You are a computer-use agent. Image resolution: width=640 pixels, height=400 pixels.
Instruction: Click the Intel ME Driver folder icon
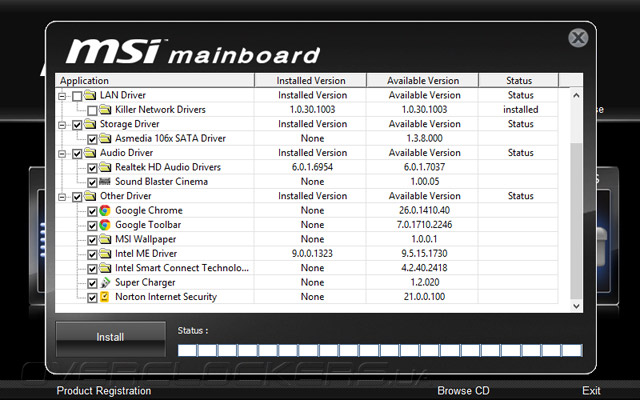click(105, 253)
